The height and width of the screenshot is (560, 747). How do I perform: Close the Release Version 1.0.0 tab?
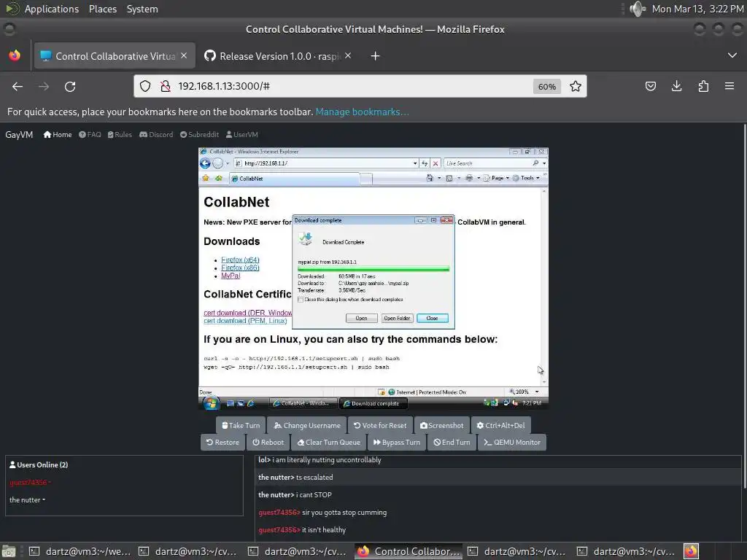click(348, 55)
